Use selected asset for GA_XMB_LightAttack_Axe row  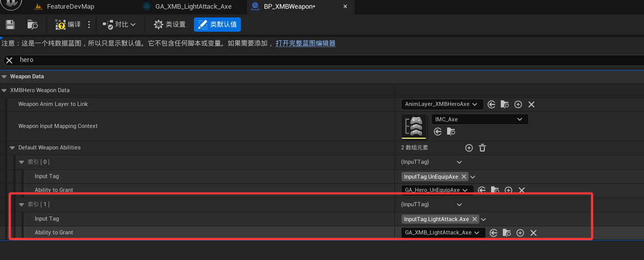pyautogui.click(x=494, y=233)
